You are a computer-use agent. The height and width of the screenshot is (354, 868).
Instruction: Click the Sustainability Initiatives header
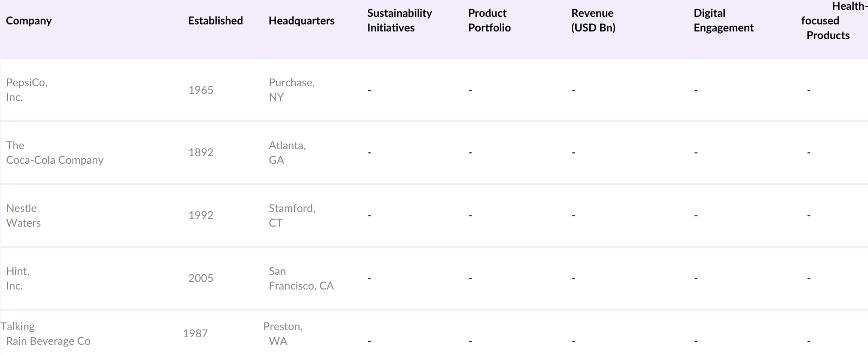click(x=399, y=21)
